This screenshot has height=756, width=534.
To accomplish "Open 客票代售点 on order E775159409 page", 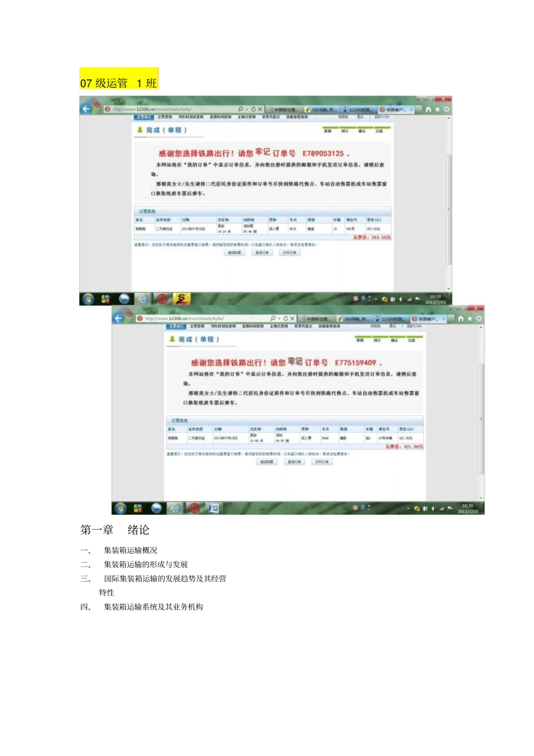I will point(304,326).
